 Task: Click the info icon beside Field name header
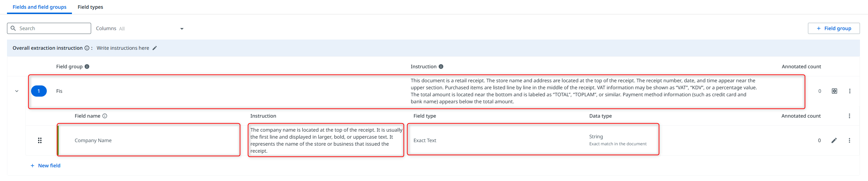coord(105,116)
